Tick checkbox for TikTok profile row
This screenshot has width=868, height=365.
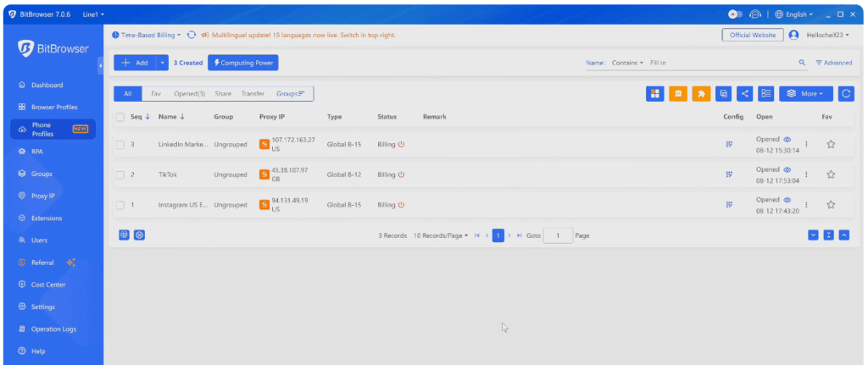point(120,174)
